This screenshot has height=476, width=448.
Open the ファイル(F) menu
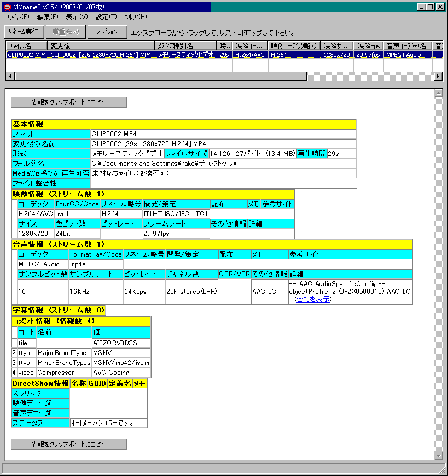[x=18, y=17]
